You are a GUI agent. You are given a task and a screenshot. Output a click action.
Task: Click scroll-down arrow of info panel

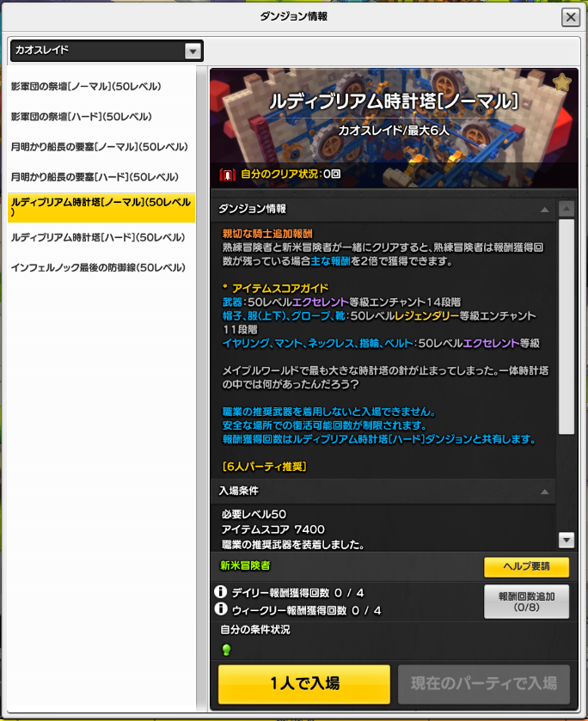tap(567, 540)
